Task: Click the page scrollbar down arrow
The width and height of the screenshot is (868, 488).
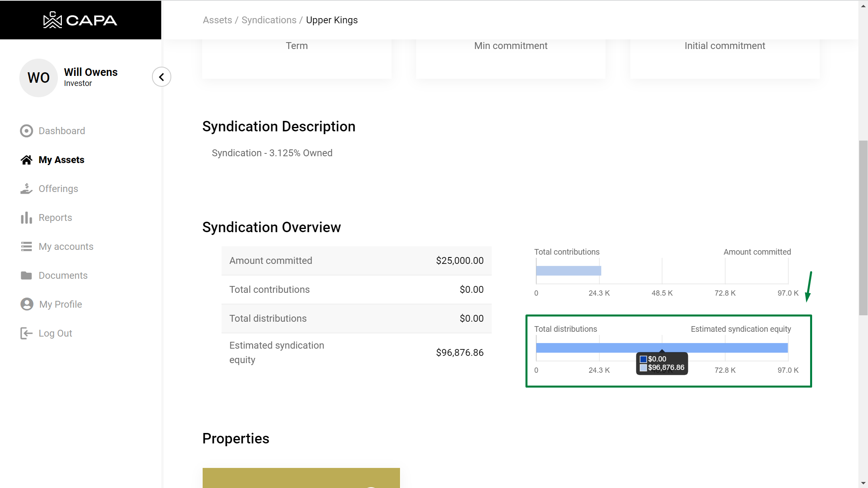Action: tap(863, 483)
